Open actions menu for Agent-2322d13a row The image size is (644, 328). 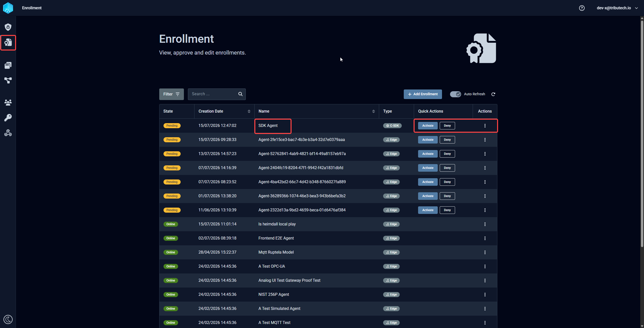[485, 210]
